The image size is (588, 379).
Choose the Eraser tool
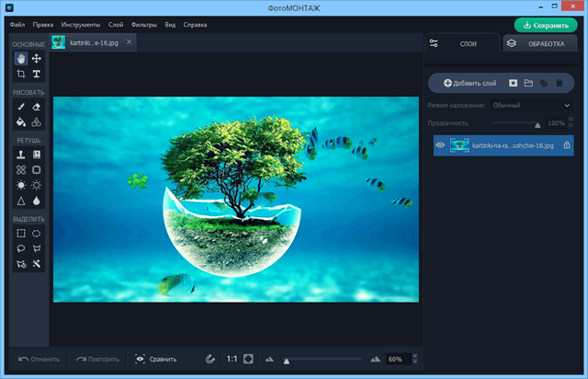coord(37,107)
